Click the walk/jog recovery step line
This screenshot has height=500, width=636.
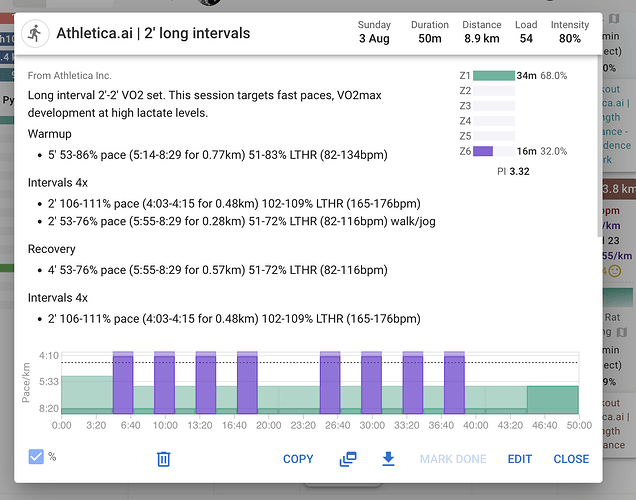pos(241,221)
